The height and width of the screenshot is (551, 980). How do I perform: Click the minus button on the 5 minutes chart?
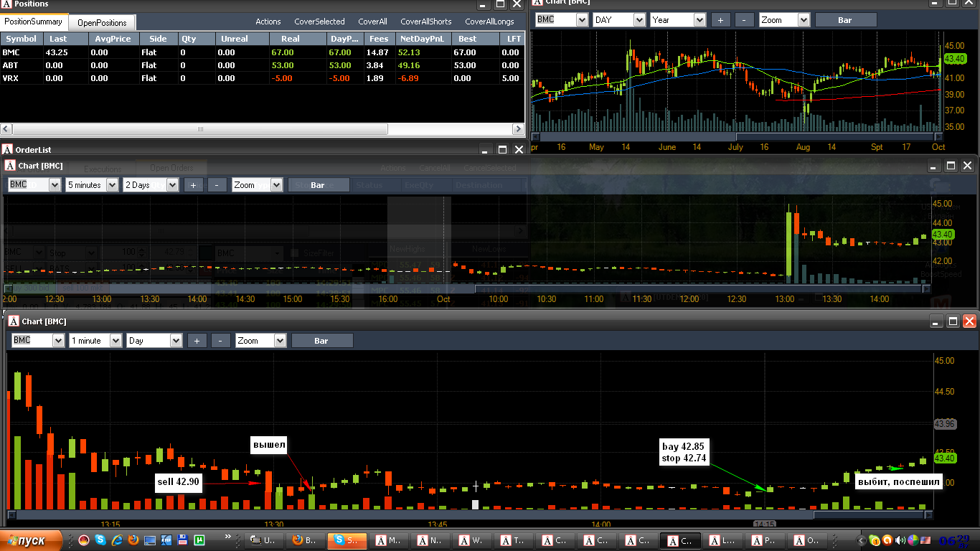coord(217,185)
